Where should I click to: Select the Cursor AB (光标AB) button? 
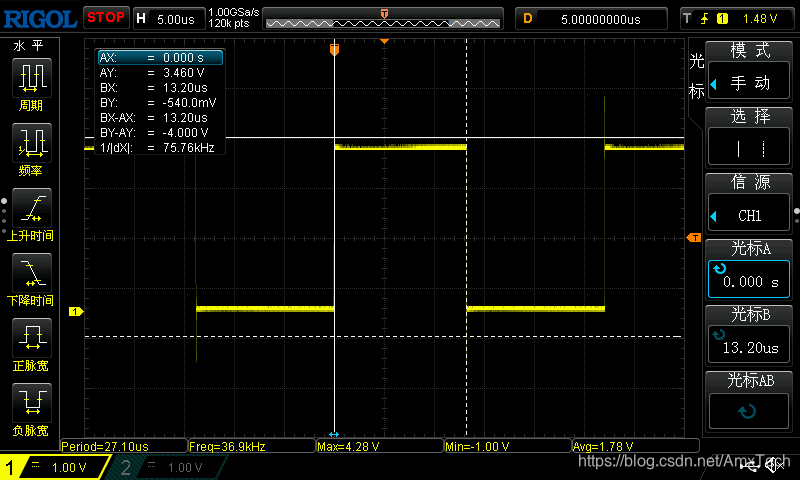(748, 410)
